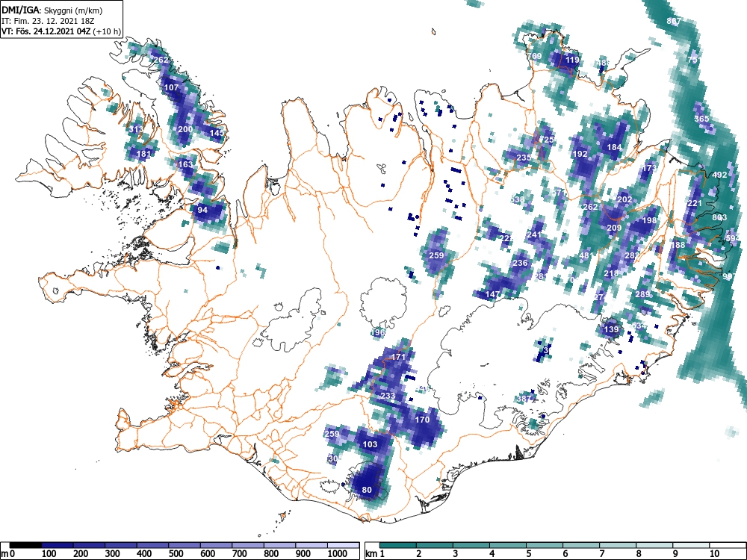Screen dimensions: 747x560
Task: Select legend swatch between 9 and 10 km
Action: [691, 545]
